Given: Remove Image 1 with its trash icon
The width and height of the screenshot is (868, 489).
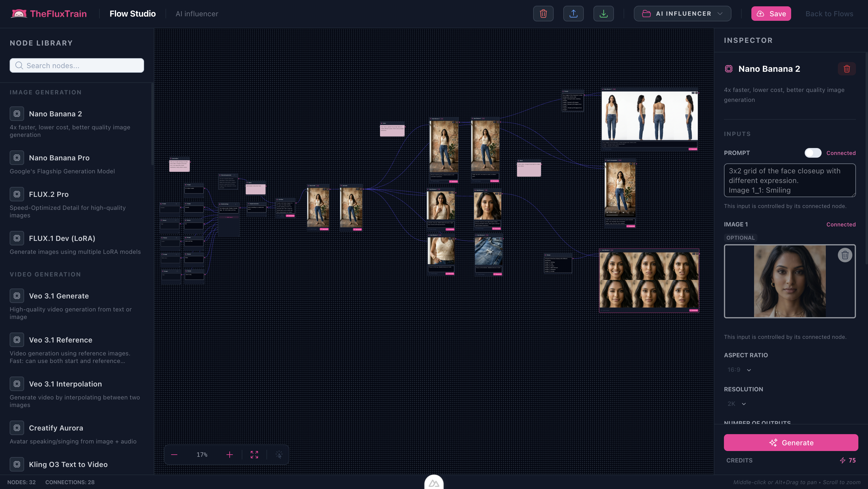Looking at the screenshot, I should pos(845,255).
